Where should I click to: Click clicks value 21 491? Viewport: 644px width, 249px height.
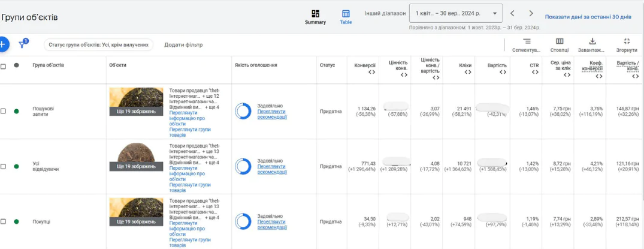[464, 109]
